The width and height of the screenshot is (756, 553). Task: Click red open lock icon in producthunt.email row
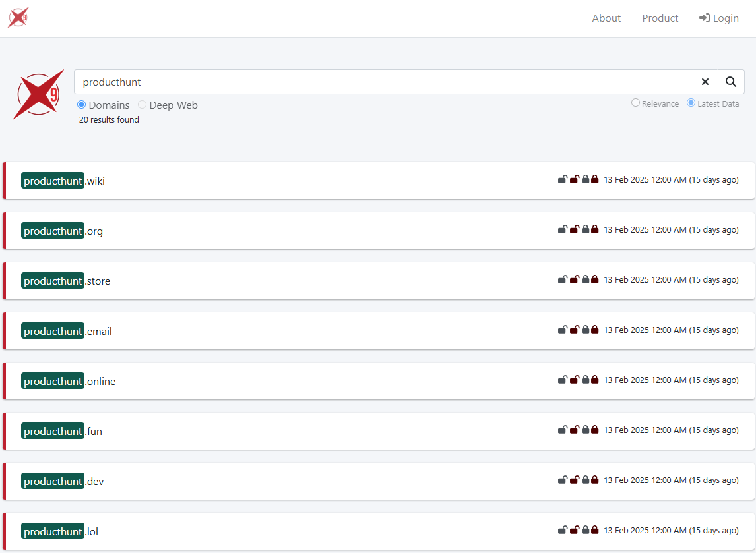(x=574, y=330)
